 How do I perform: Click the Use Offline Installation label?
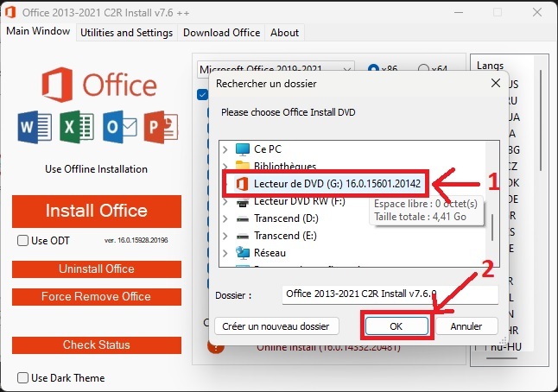tap(96, 169)
